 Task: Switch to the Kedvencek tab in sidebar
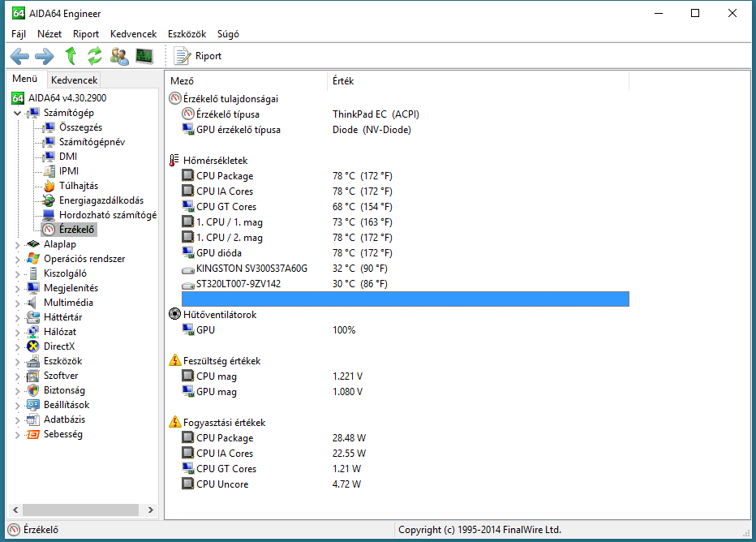click(x=75, y=80)
